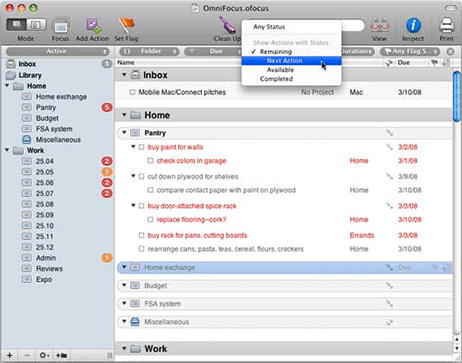Switch to context mode right segment
The width and height of the screenshot is (462, 363).
click(36, 25)
